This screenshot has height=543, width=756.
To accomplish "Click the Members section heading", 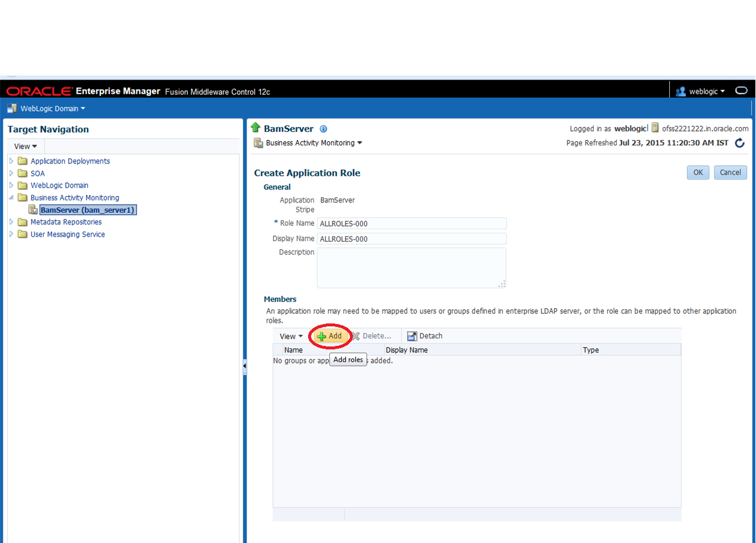I will (x=280, y=299).
